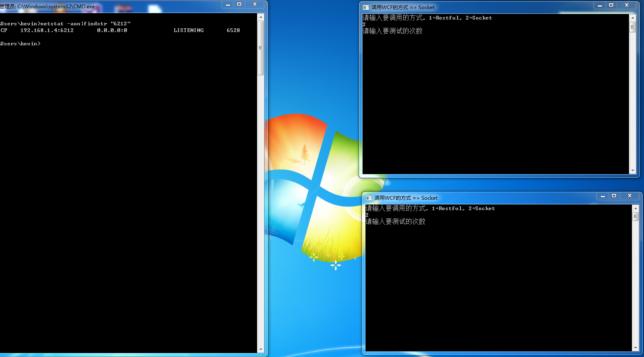Image resolution: width=644 pixels, height=357 pixels.
Task: Click the upper Socket window's console icon
Action: [x=366, y=7]
